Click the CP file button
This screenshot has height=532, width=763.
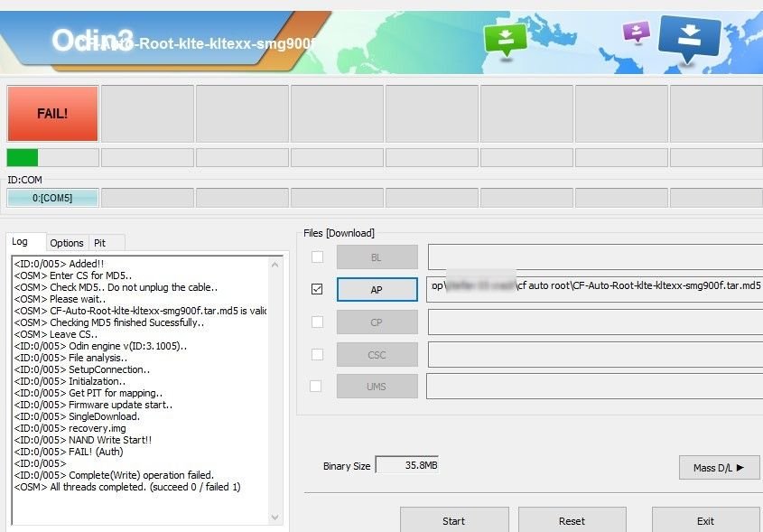click(377, 322)
